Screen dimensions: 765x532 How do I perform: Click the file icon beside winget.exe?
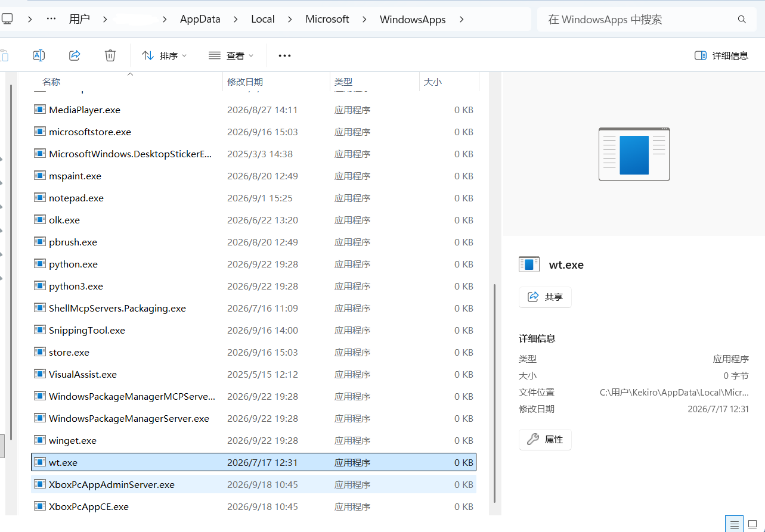click(40, 440)
